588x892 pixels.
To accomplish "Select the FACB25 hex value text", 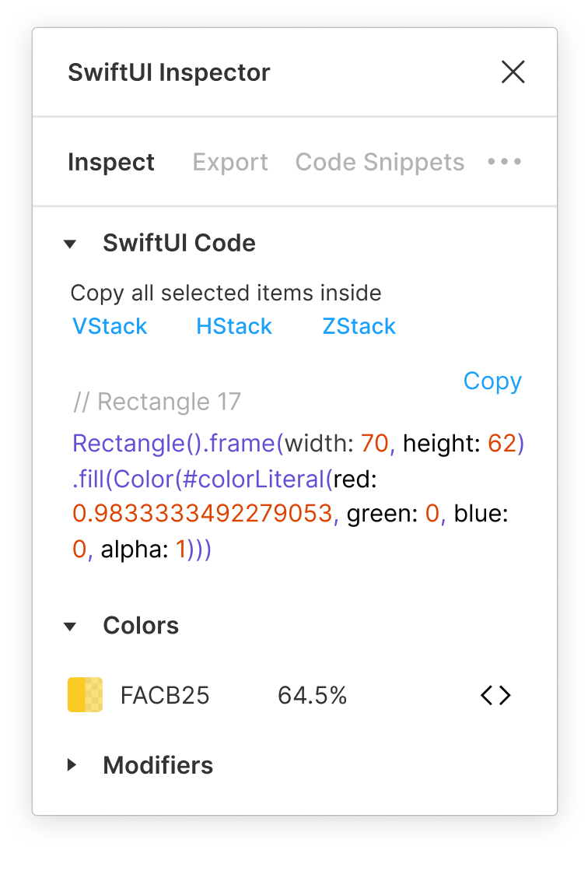I will coord(165,695).
